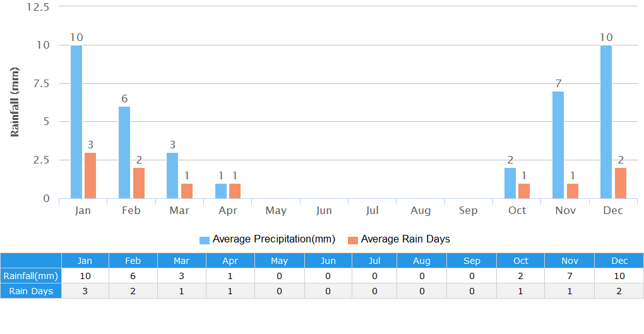Viewport: 644px width, 334px height.
Task: Click the Rain Days row header in table
Action: point(31,291)
